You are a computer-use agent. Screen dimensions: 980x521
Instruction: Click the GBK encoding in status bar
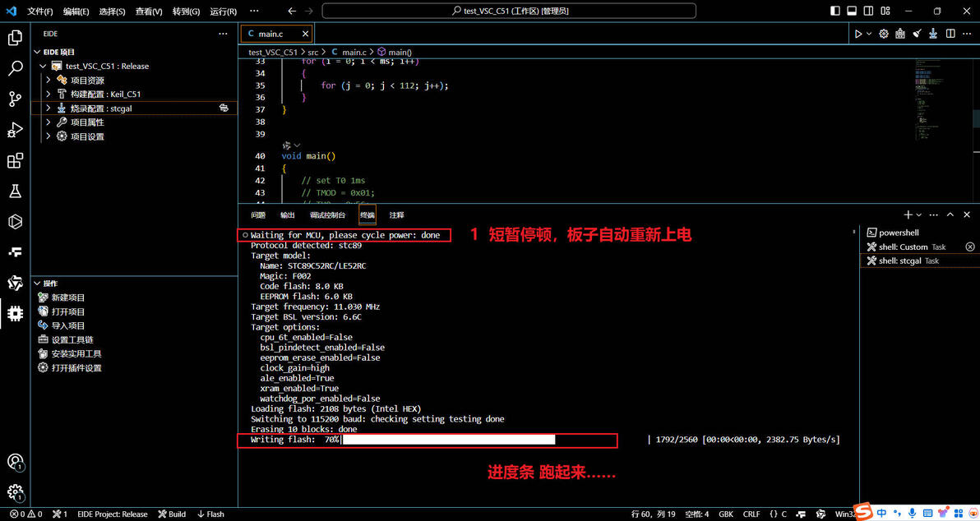click(726, 514)
